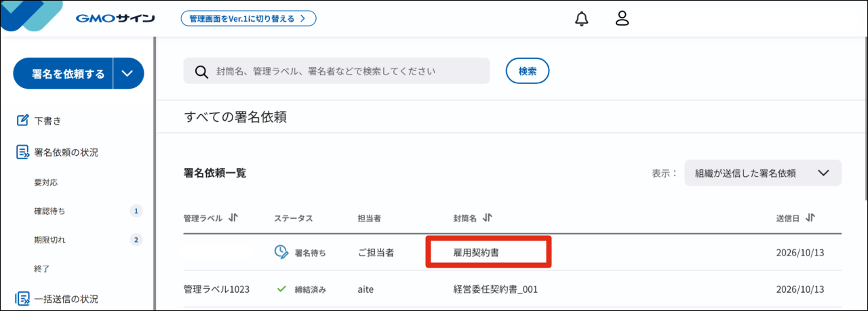
Task: Click the 確認待ち count badge 1
Action: [x=136, y=211]
